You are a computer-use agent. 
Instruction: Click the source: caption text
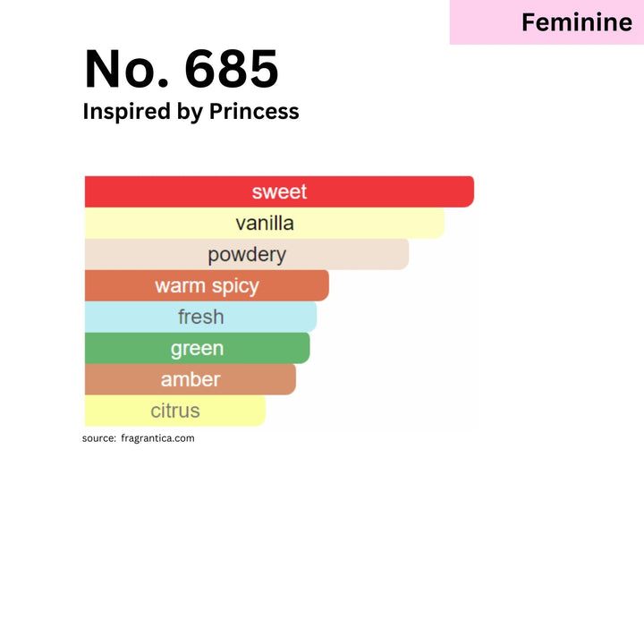pos(99,438)
